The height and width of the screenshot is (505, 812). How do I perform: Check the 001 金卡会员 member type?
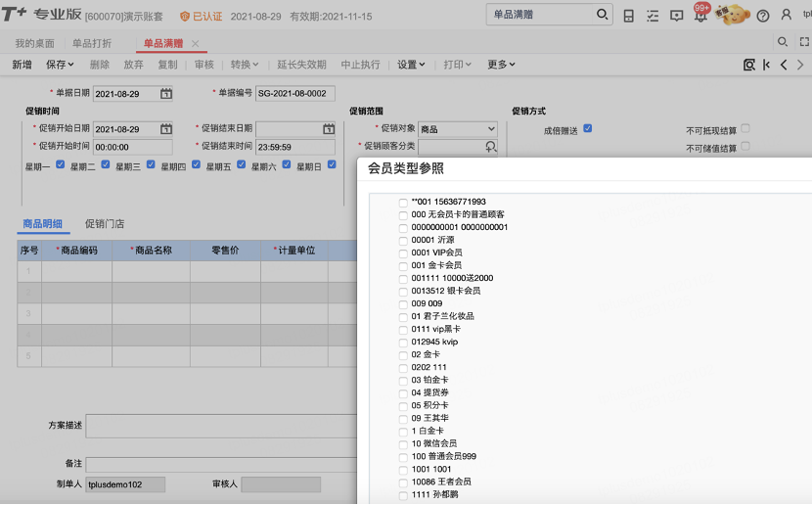click(403, 266)
